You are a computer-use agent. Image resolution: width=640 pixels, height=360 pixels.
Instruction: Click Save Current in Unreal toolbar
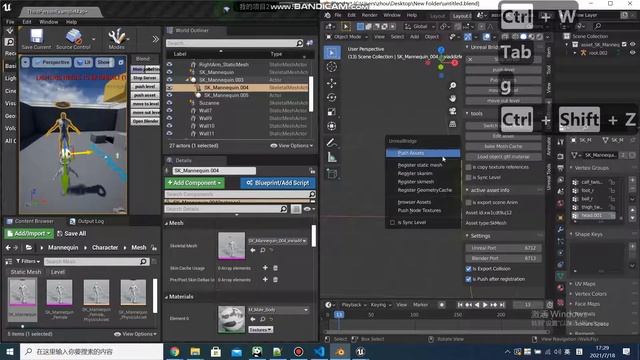point(36,39)
